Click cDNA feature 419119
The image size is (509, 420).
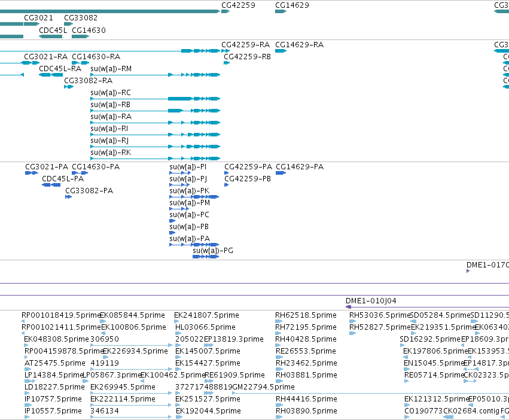click(105, 363)
